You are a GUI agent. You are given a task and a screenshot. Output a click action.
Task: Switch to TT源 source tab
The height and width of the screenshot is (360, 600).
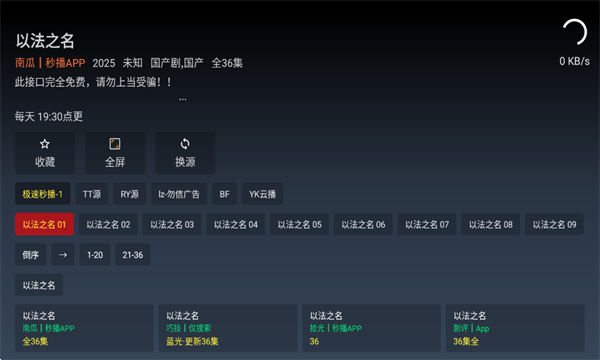(92, 194)
